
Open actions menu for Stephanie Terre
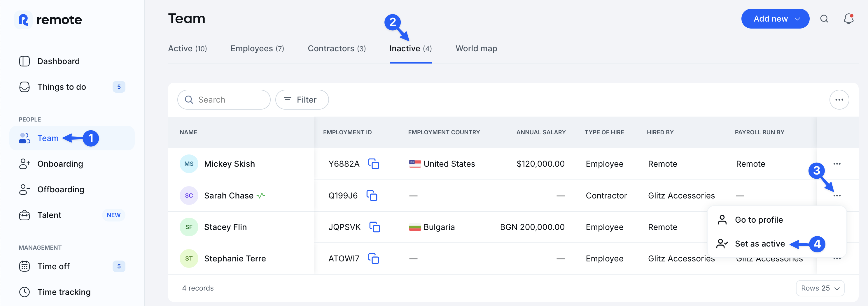837,258
